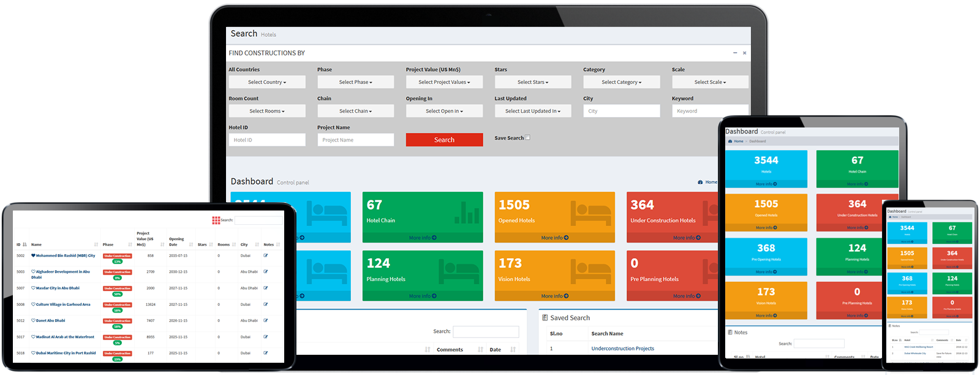
Task: Open the Select Last Updated In dropdown
Action: pos(532,111)
